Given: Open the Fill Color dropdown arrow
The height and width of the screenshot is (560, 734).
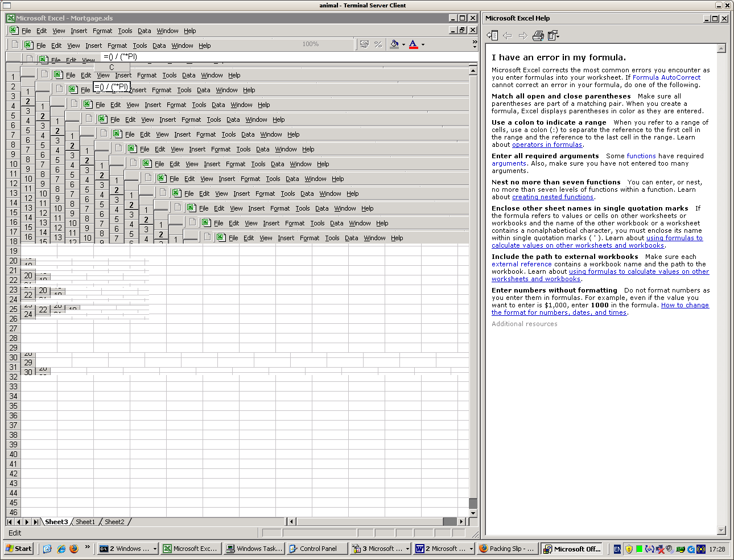Looking at the screenshot, I should [403, 44].
